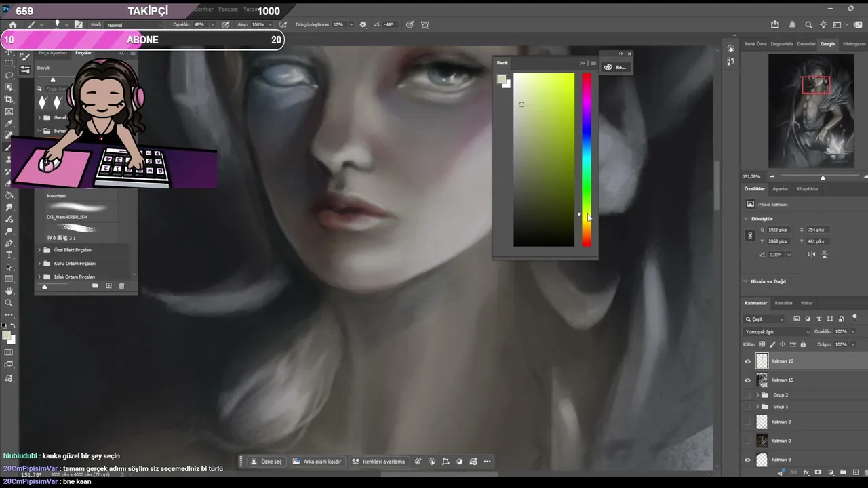
Task: Add a layer style fx
Action: click(806, 472)
